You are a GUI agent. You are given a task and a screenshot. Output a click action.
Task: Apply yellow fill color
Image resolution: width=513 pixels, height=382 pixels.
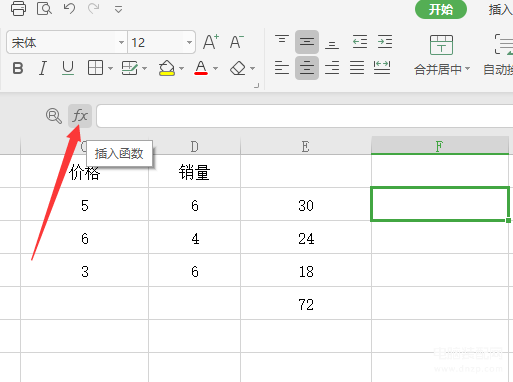pos(167,68)
